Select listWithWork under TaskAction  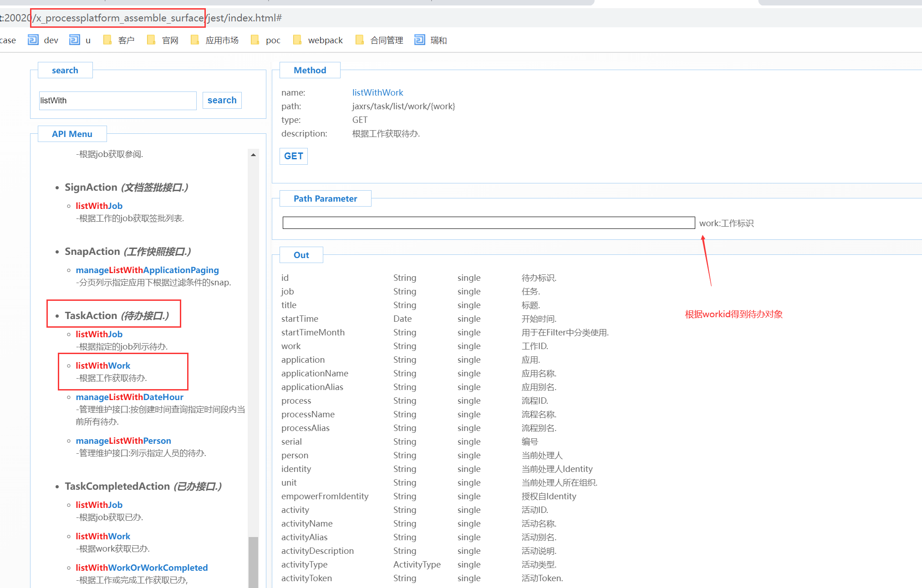(103, 365)
